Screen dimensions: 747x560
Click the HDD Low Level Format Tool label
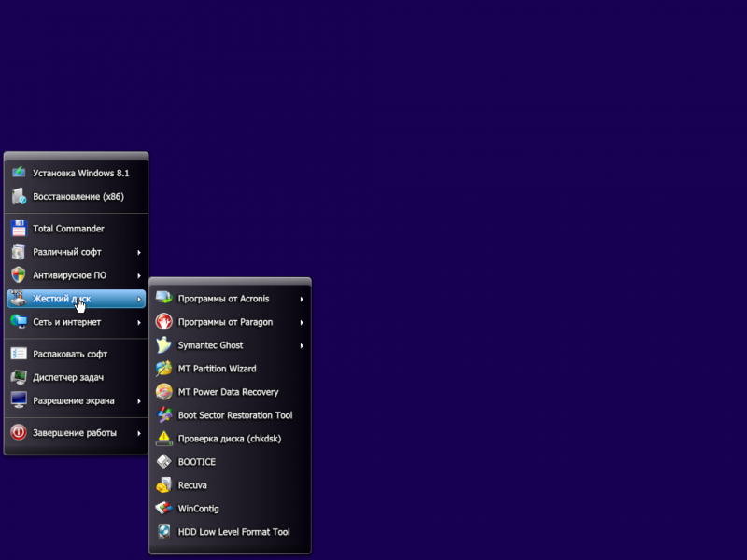pyautogui.click(x=234, y=532)
